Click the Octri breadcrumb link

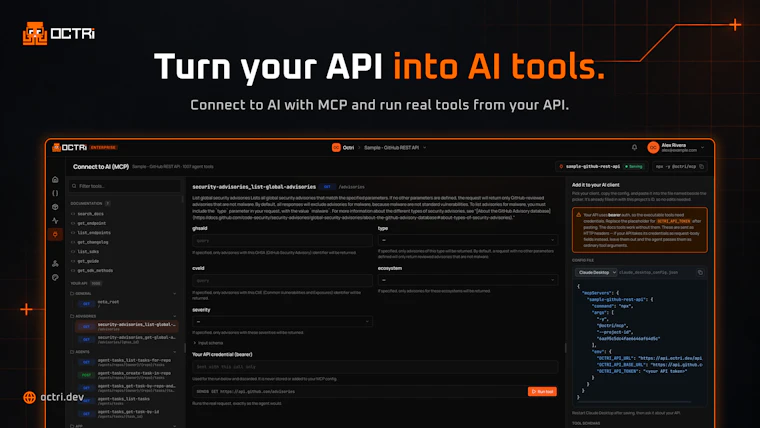tap(348, 147)
